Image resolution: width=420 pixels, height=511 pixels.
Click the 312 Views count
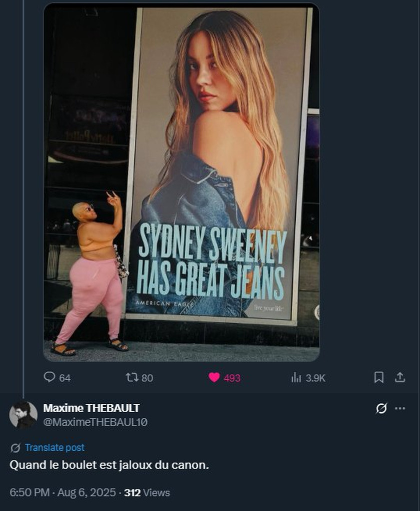pos(147,493)
